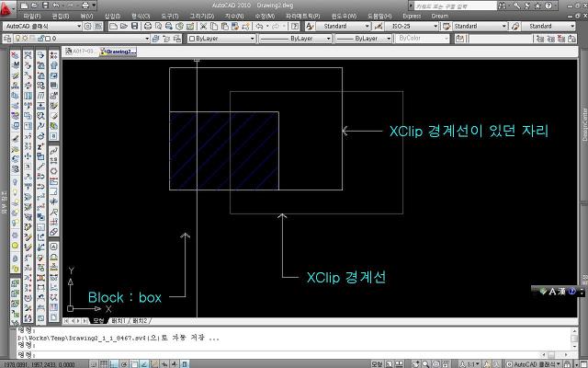Open the 삽입(I) menu

click(112, 17)
